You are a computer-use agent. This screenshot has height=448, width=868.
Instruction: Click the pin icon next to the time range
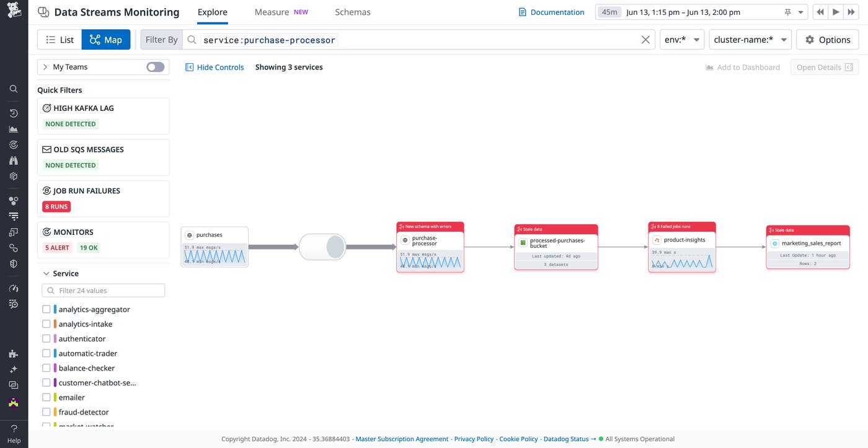coord(788,12)
